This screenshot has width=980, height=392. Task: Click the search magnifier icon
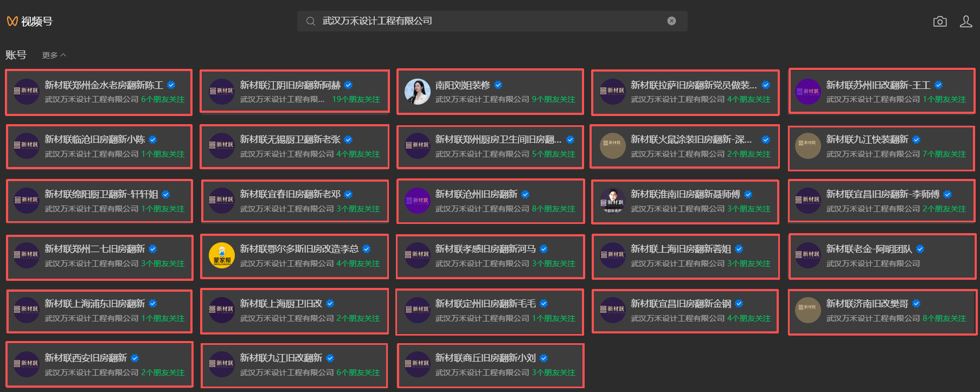311,21
